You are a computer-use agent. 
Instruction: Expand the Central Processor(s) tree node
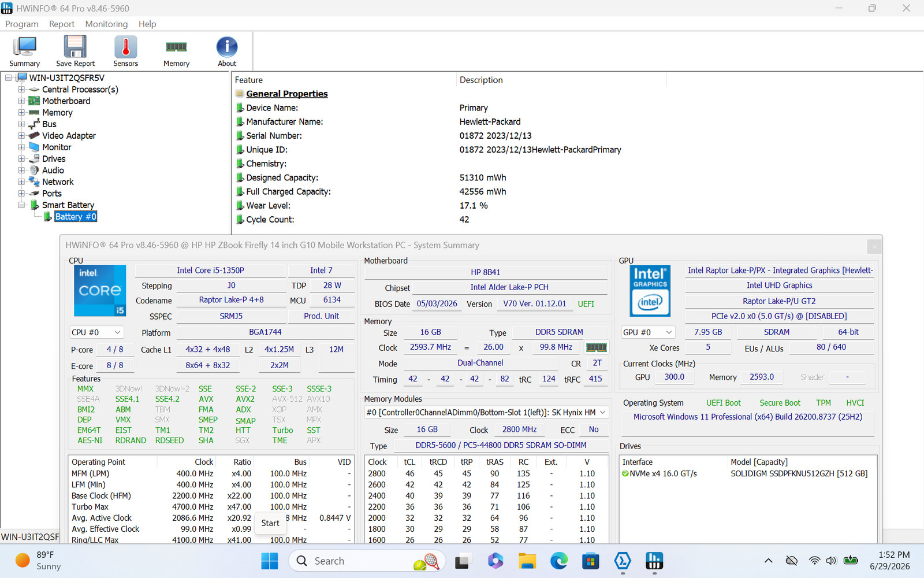[x=21, y=90]
